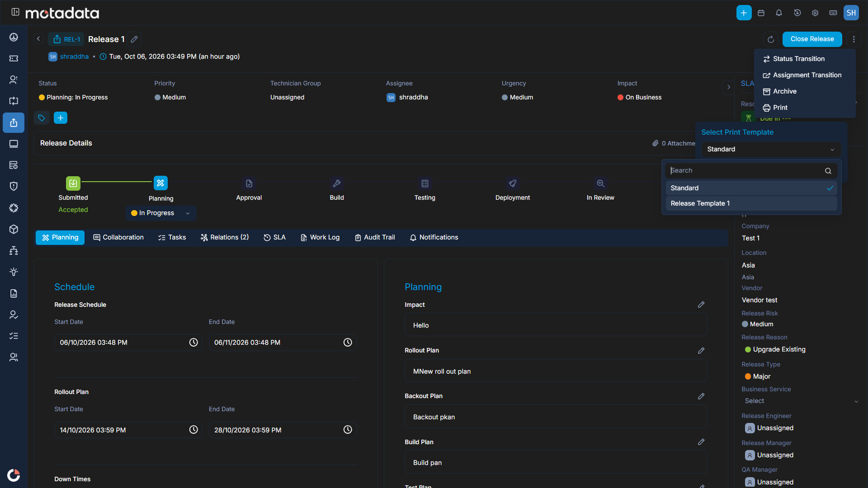Open clock picker for Release Schedule start date

tap(193, 343)
